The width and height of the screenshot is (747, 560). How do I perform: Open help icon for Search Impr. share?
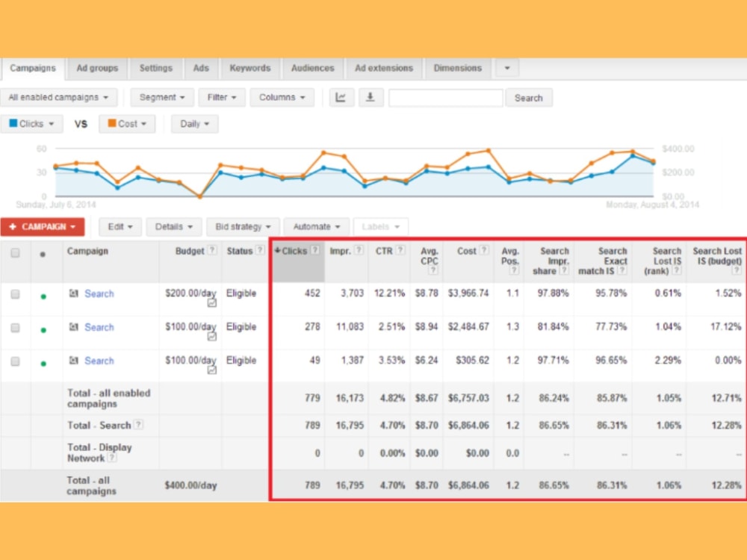pos(564,270)
